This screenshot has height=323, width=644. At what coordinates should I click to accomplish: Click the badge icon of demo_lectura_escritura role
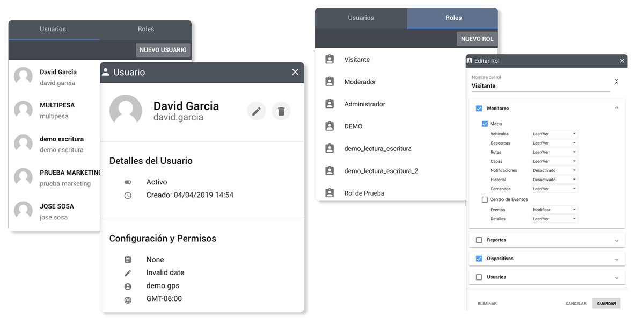(x=330, y=148)
